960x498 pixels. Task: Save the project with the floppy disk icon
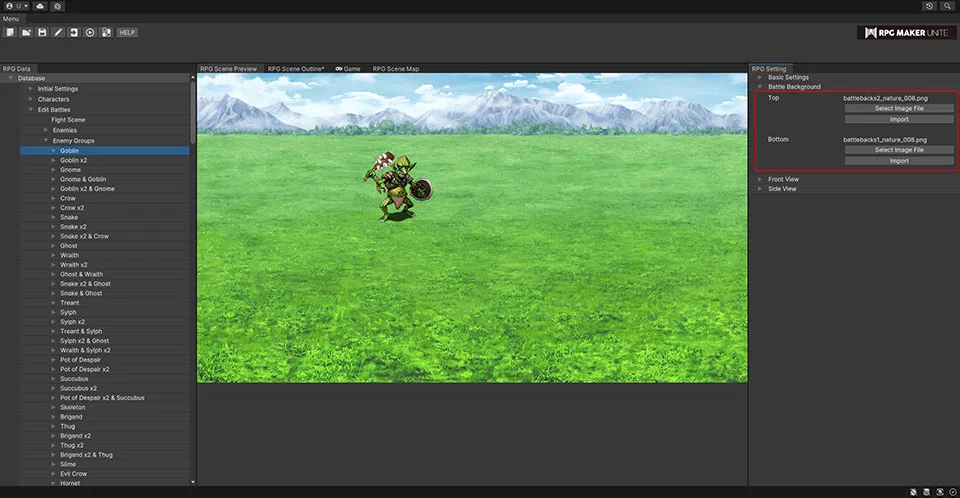pyautogui.click(x=42, y=32)
